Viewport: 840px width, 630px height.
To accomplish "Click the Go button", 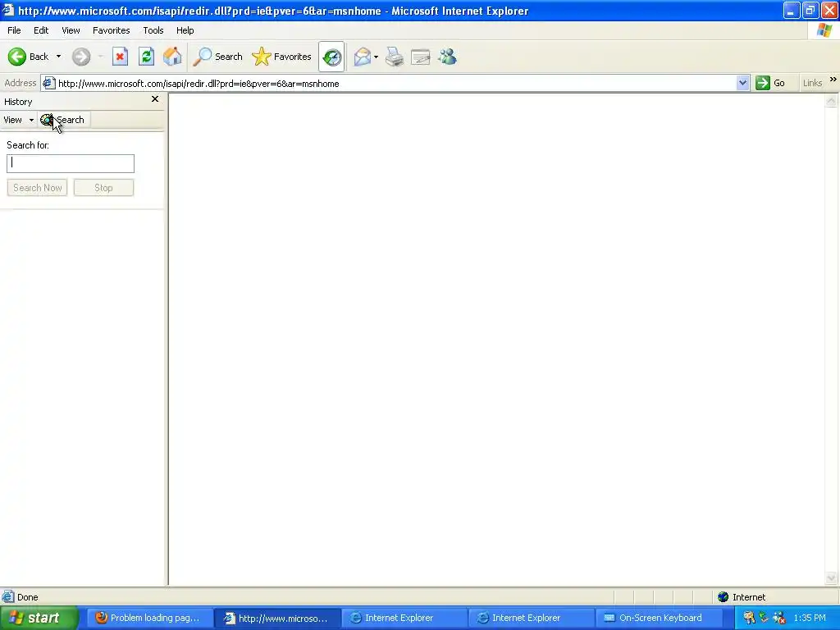I will coord(770,83).
